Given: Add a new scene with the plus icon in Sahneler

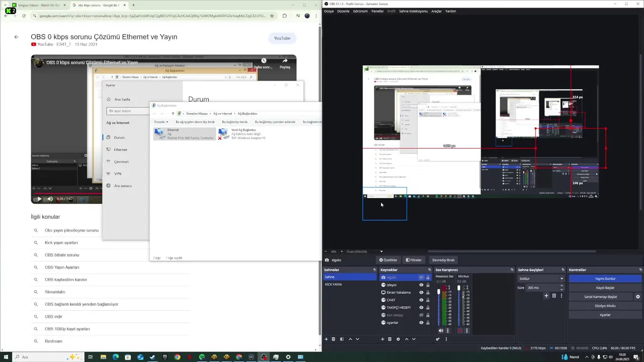Looking at the screenshot, I should (x=326, y=339).
